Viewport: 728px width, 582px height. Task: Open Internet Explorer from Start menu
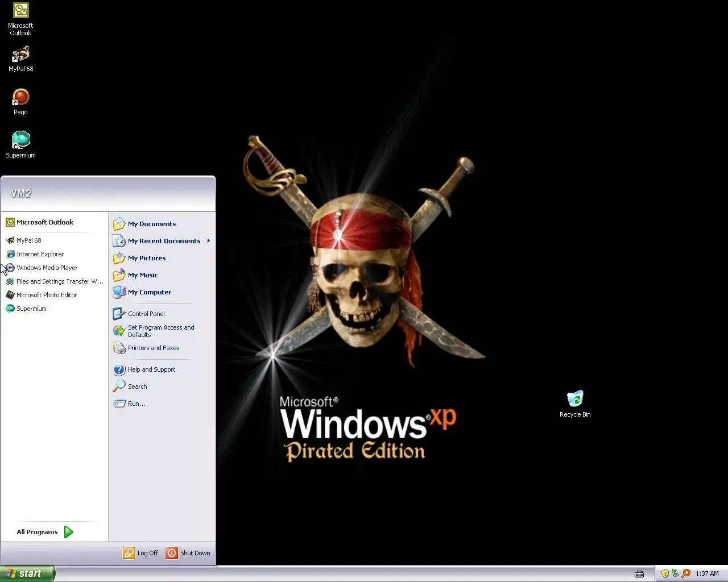tap(55, 254)
